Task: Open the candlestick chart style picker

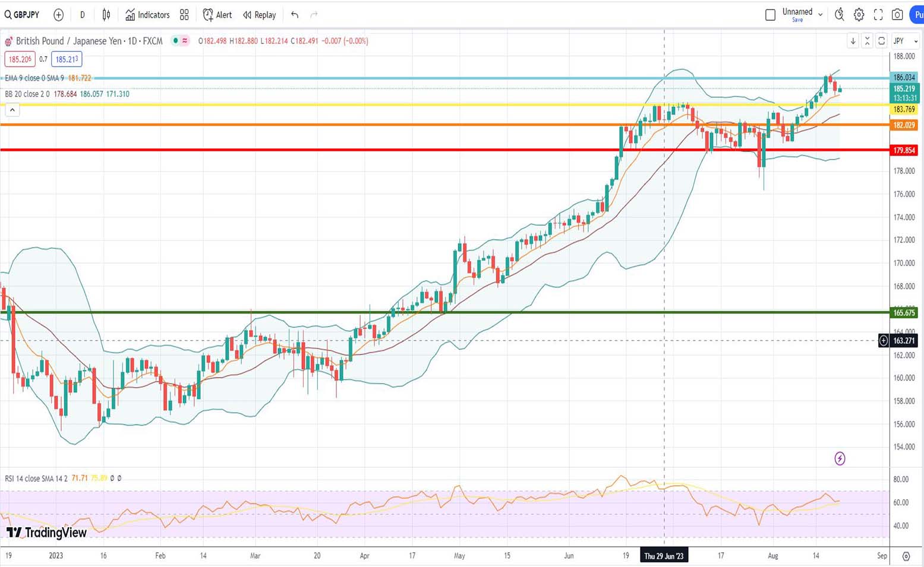Action: (106, 15)
